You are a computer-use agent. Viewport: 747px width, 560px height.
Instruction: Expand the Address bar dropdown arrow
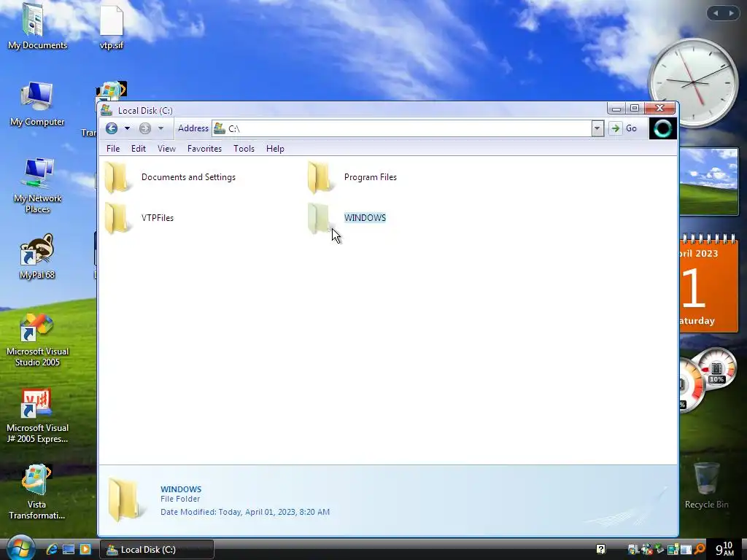coord(597,128)
